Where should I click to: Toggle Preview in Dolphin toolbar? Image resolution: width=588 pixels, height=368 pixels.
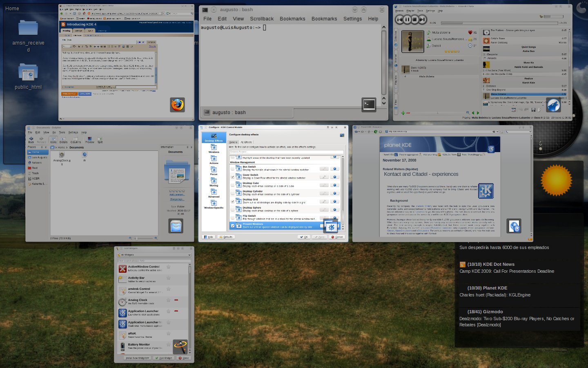click(89, 139)
